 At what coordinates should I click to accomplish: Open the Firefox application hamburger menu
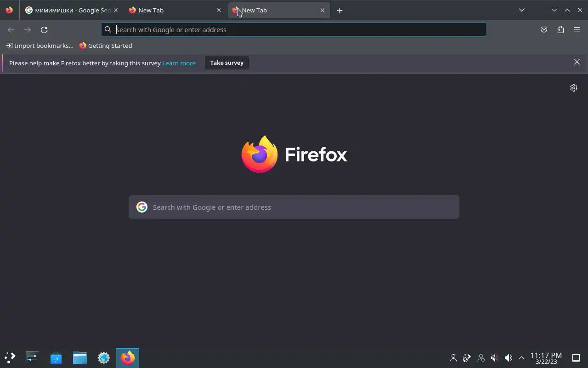pos(577,29)
